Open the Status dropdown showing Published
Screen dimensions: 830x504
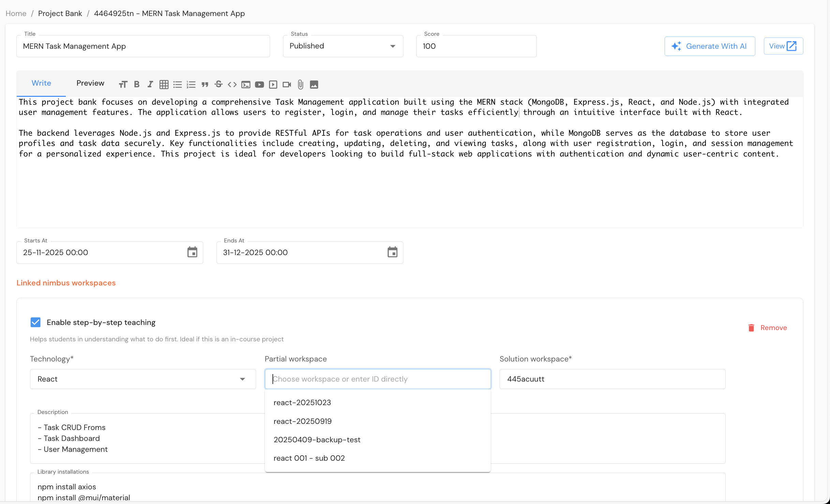tap(392, 46)
